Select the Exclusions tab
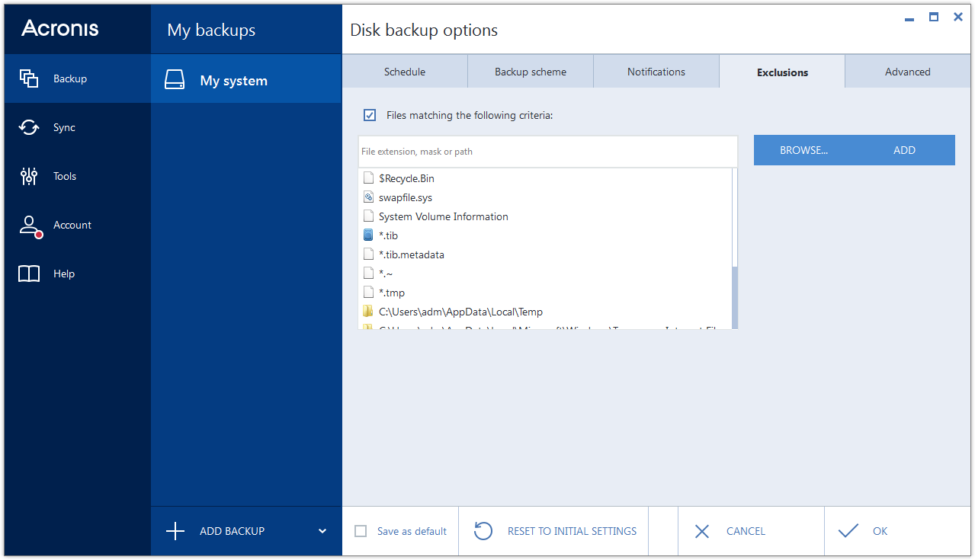The height and width of the screenshot is (560, 975). tap(782, 72)
